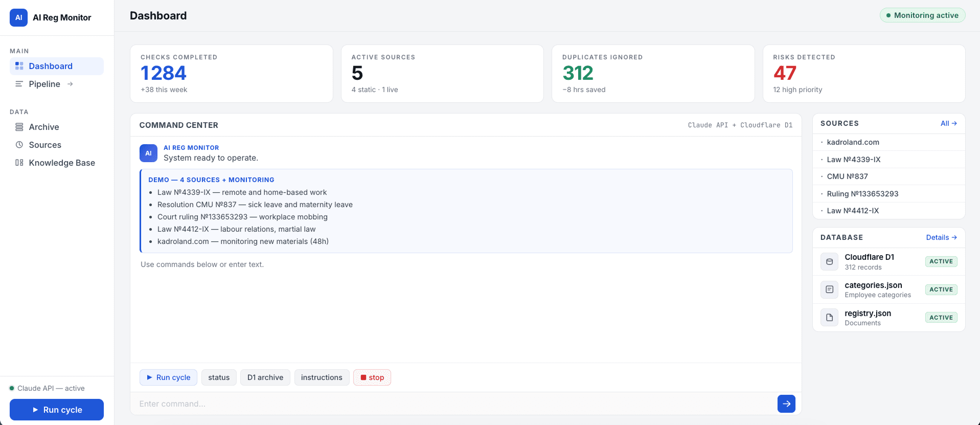980x425 pixels.
Task: Click the Checks Completed 1284 card
Action: (x=232, y=74)
